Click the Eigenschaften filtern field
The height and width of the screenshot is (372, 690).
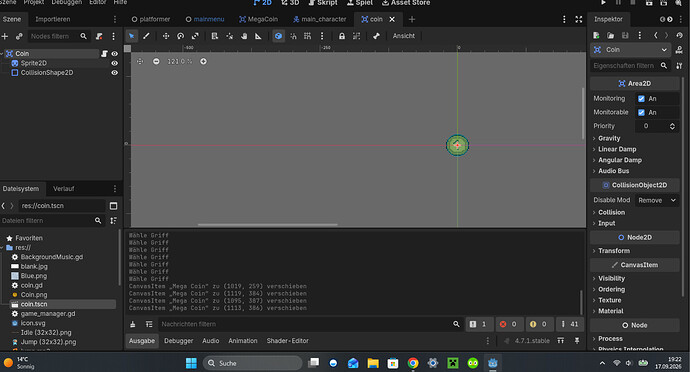click(x=630, y=66)
